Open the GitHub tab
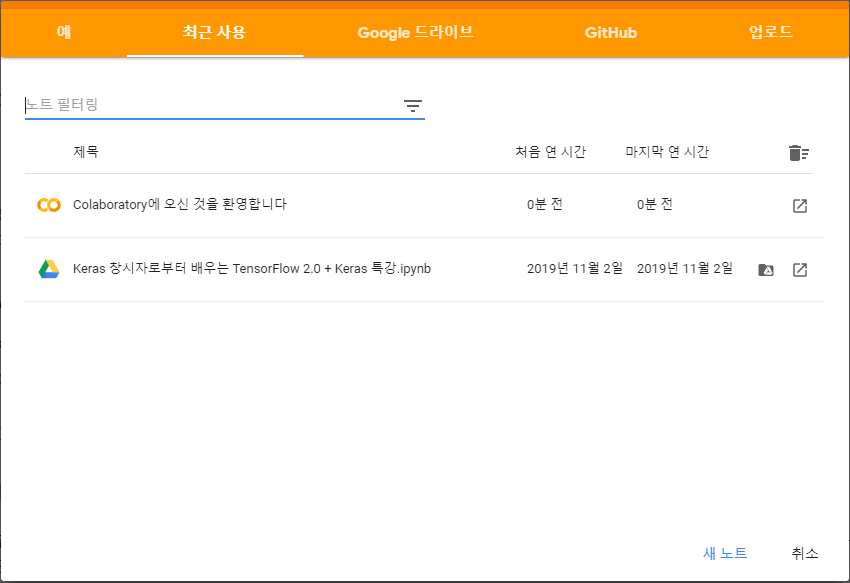 coord(610,32)
